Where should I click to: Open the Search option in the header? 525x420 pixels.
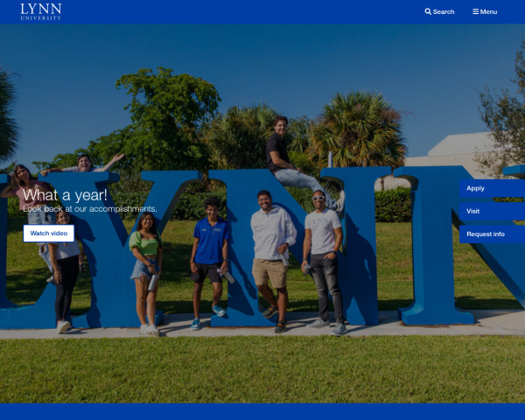point(439,11)
